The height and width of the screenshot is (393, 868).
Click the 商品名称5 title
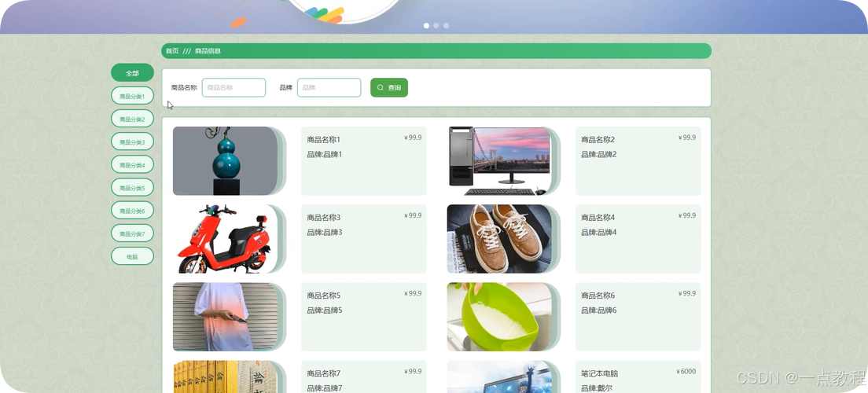coord(324,296)
